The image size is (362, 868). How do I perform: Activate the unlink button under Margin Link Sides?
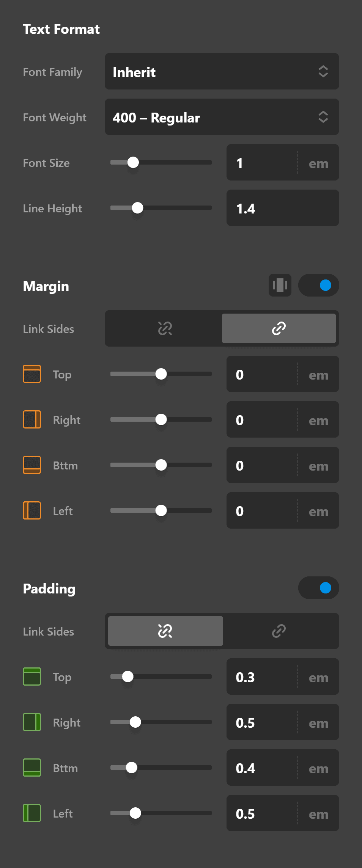click(165, 328)
